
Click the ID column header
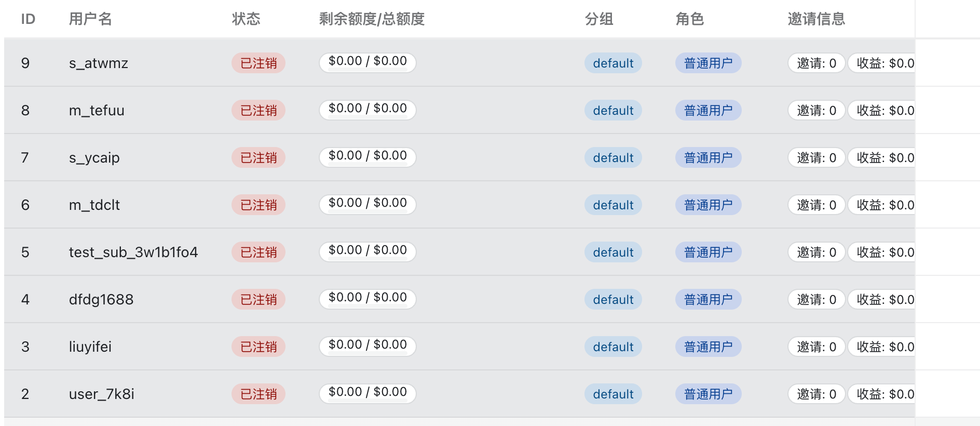tap(28, 19)
